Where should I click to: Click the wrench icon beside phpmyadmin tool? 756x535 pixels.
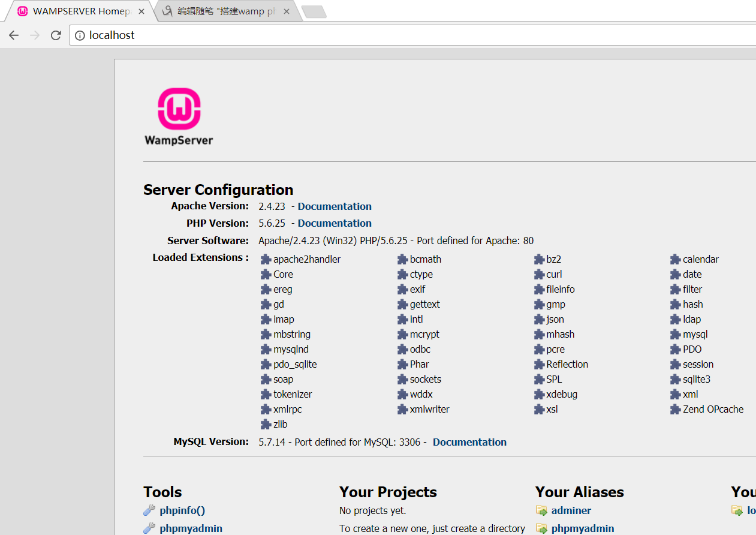click(149, 528)
